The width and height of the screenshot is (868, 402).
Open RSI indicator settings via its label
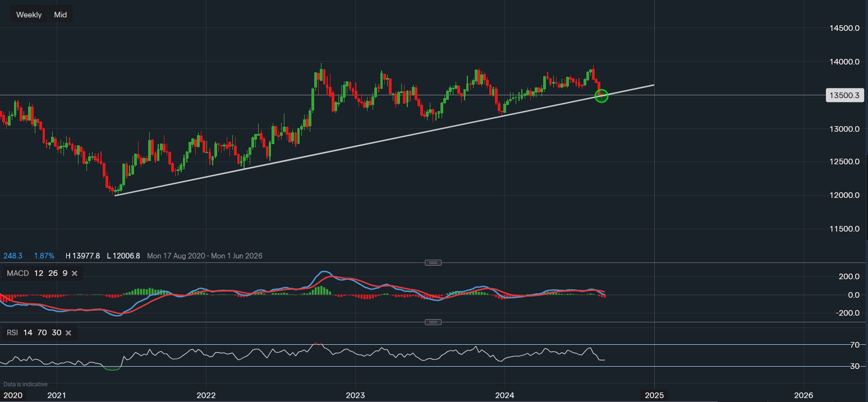click(x=12, y=333)
